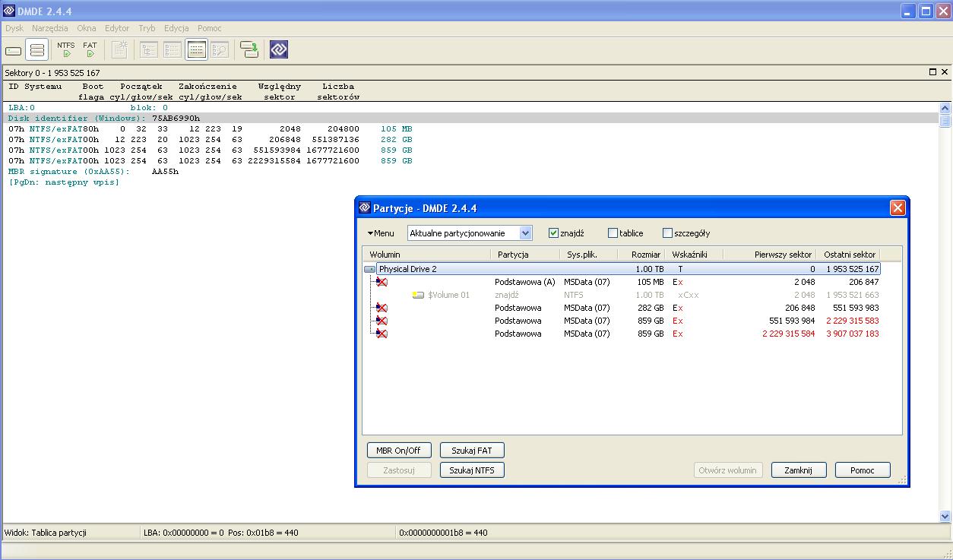Viewport: 953px width, 560px height.
Task: Select the partition table view icon
Action: pyautogui.click(x=196, y=50)
